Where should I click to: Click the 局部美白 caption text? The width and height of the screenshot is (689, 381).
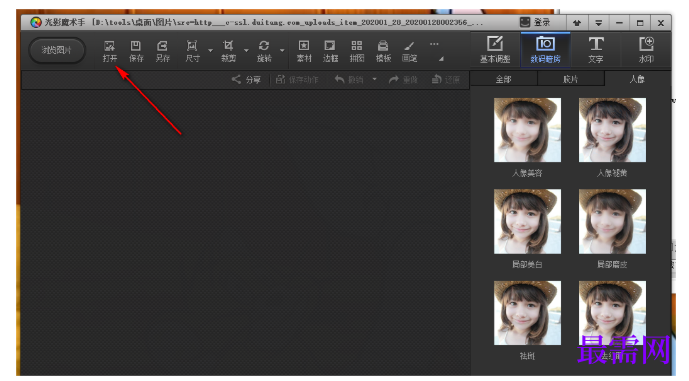(527, 265)
